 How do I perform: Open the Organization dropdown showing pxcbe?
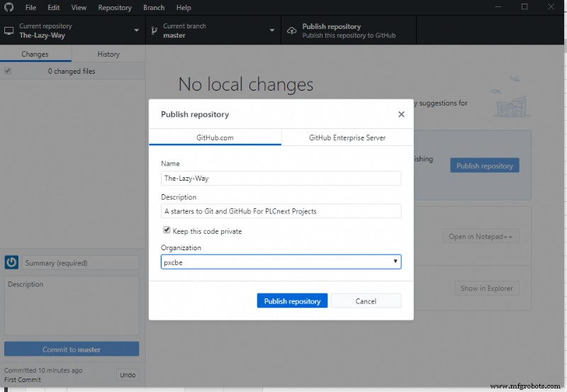point(281,262)
